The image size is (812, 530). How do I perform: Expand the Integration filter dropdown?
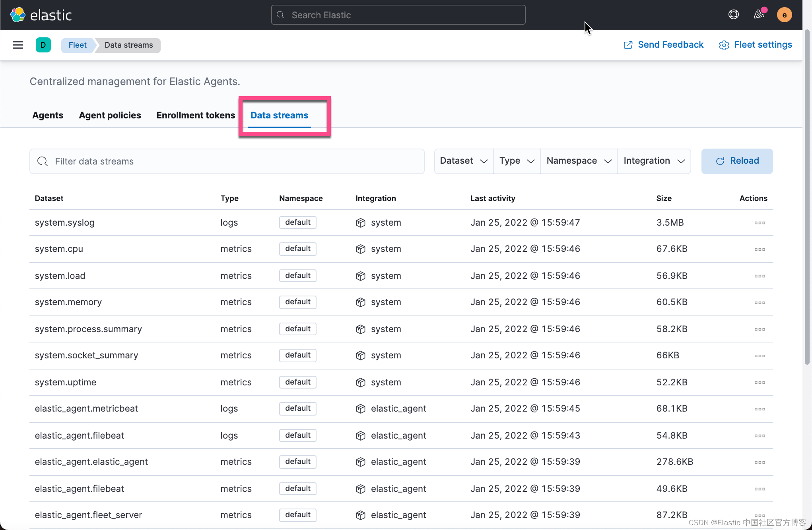pyautogui.click(x=654, y=161)
